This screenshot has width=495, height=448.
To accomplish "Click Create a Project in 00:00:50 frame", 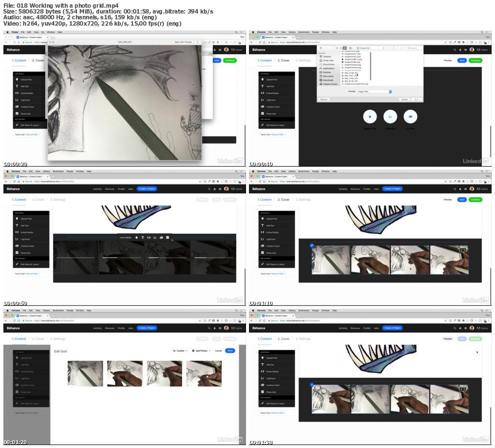I will point(147,189).
